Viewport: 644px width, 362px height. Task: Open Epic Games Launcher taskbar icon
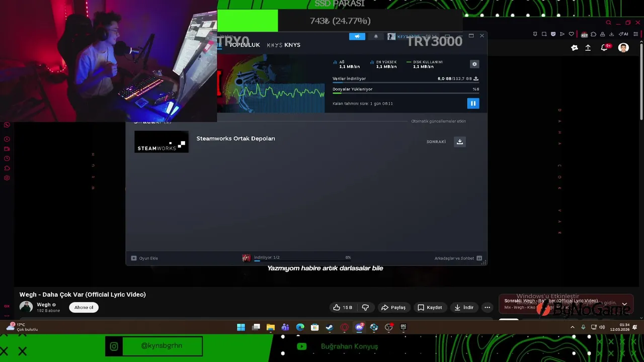pos(404,327)
